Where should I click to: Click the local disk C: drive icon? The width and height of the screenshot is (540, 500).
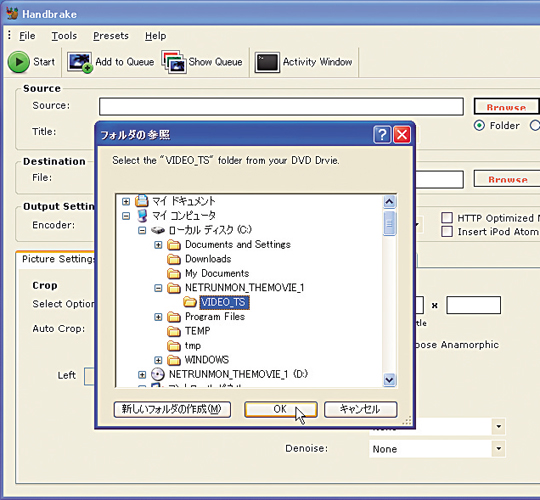pyautogui.click(x=158, y=230)
